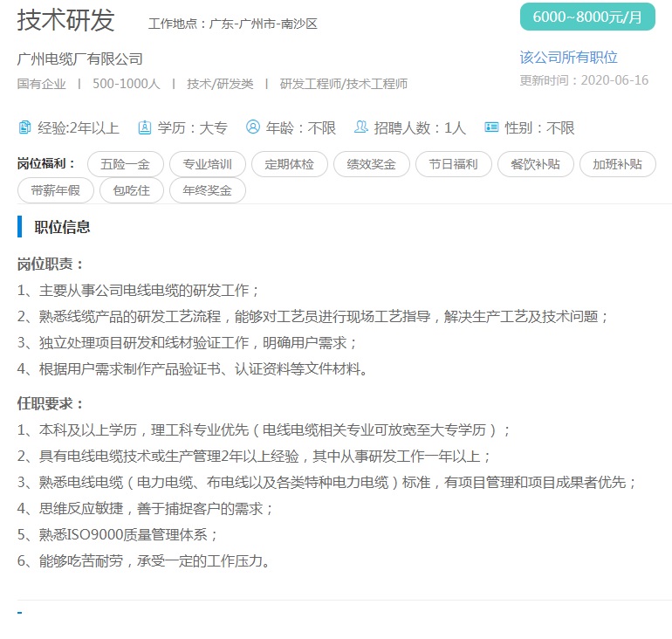Select the 绩效奖金 benefit tag
Viewport: 672px width, 639px height.
tap(372, 164)
